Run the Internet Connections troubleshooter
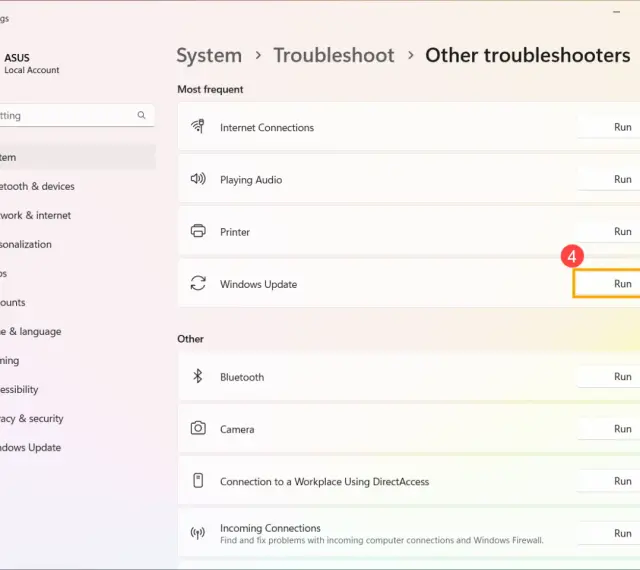Viewport: 640px width, 570px height. (609, 127)
